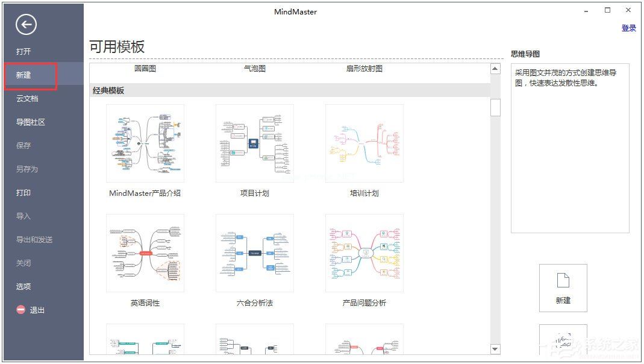Click the scrollbar up arrow
Screen dimensions: 644x364
click(x=495, y=67)
